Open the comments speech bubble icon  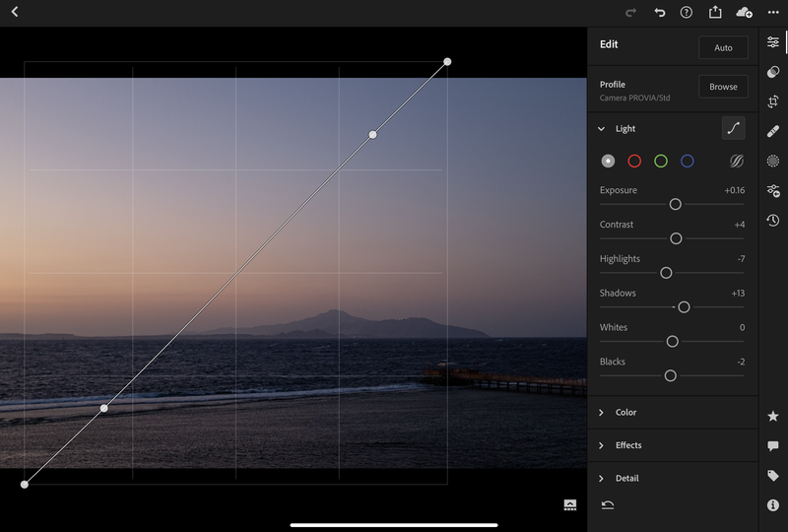pos(773,445)
